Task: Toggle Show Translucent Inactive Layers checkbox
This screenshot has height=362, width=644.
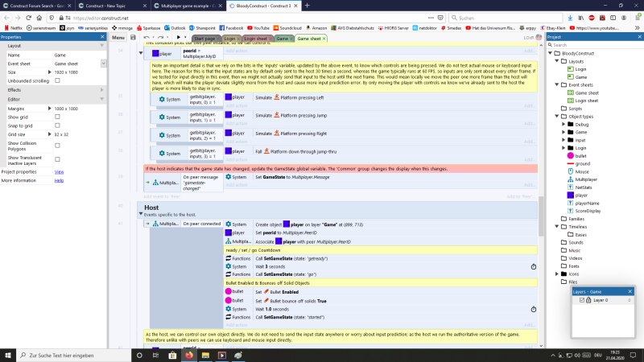Action: pos(57,159)
